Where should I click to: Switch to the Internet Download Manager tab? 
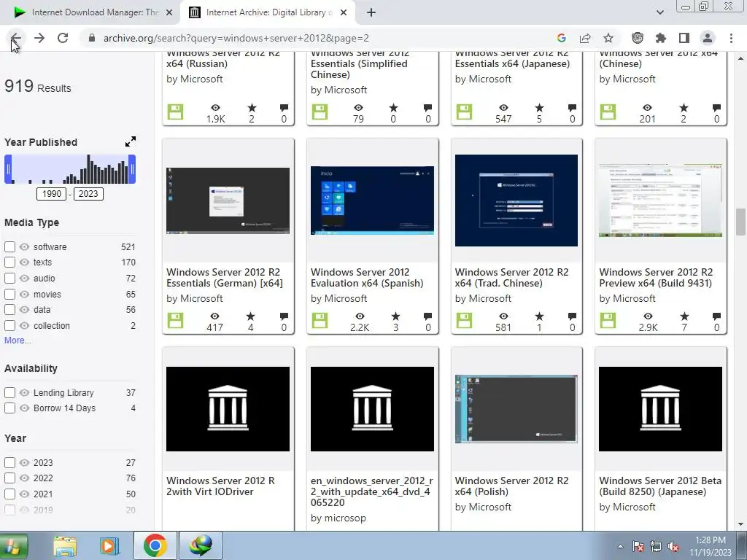pos(90,12)
